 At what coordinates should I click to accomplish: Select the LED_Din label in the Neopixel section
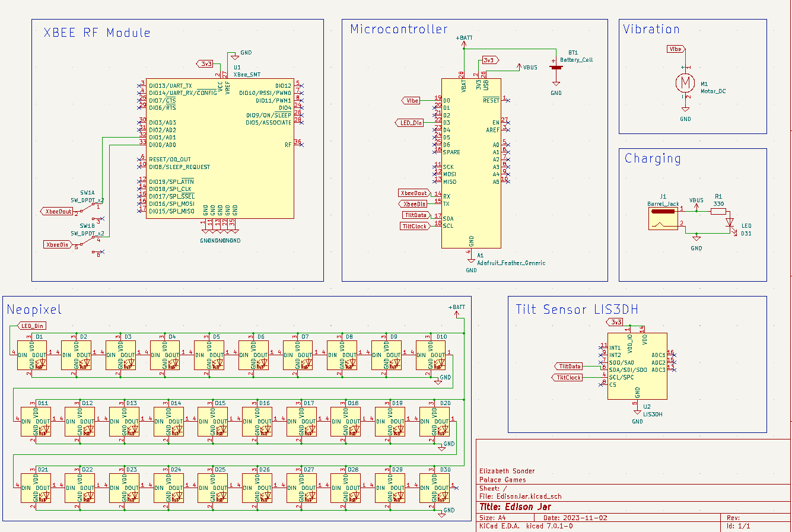[33, 326]
